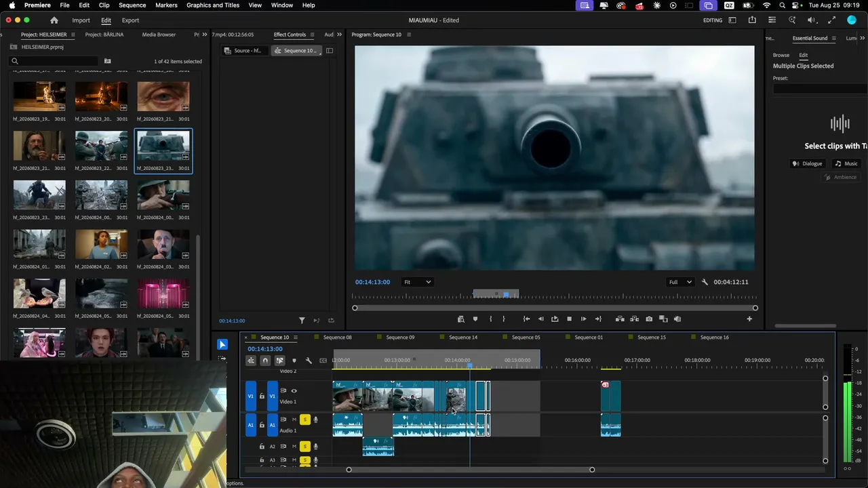
Task: Stop playback in the Program Monitor
Action: coord(569,319)
